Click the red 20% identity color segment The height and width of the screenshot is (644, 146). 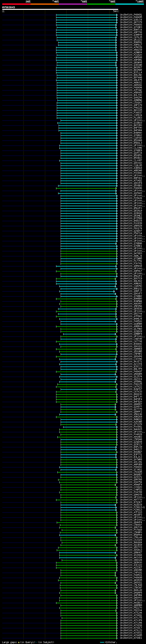(16, 4)
